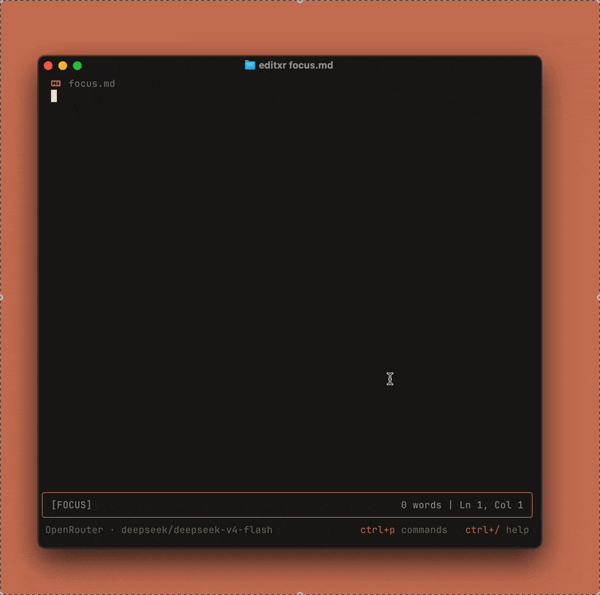Click the deepseek/deepseek-v4-flash model name
The width and height of the screenshot is (600, 595).
pos(197,530)
